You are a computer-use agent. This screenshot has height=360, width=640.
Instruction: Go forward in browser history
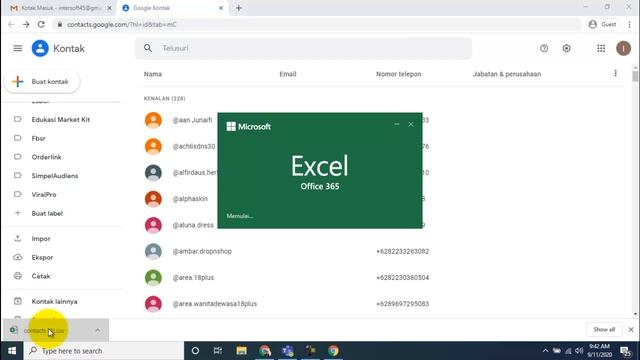tap(26, 24)
